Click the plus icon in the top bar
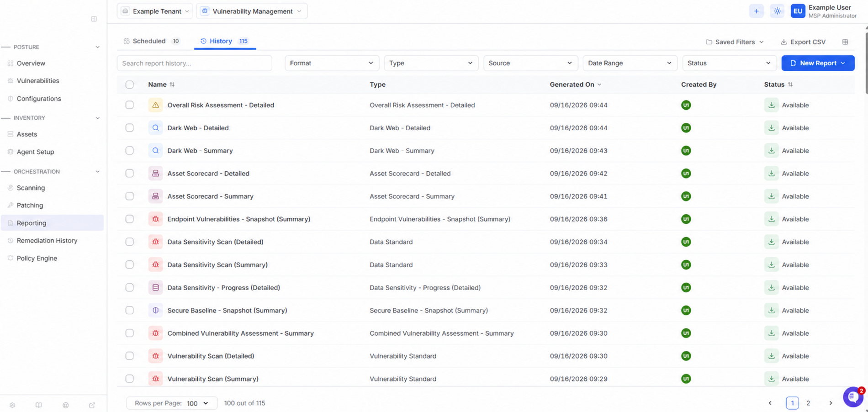 [x=756, y=11]
